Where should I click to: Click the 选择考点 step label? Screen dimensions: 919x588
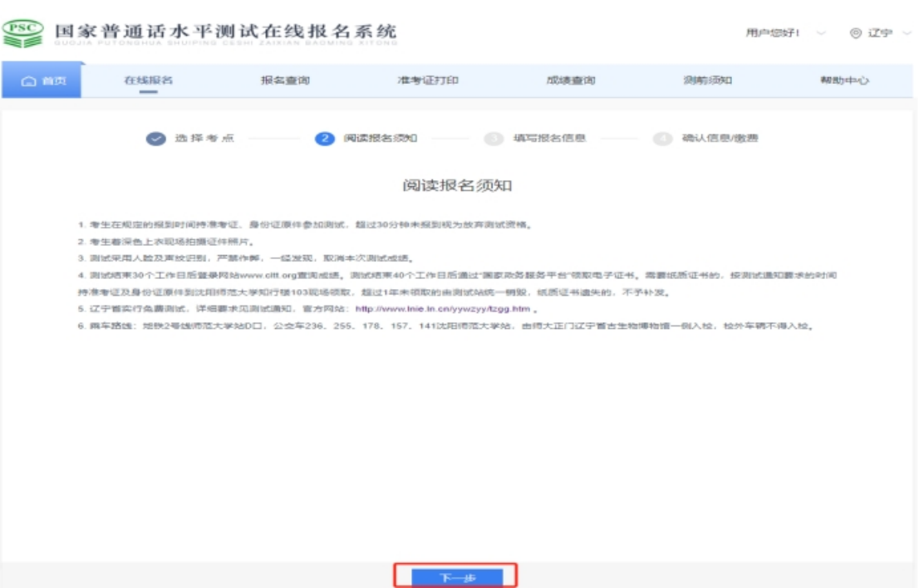coord(204,139)
